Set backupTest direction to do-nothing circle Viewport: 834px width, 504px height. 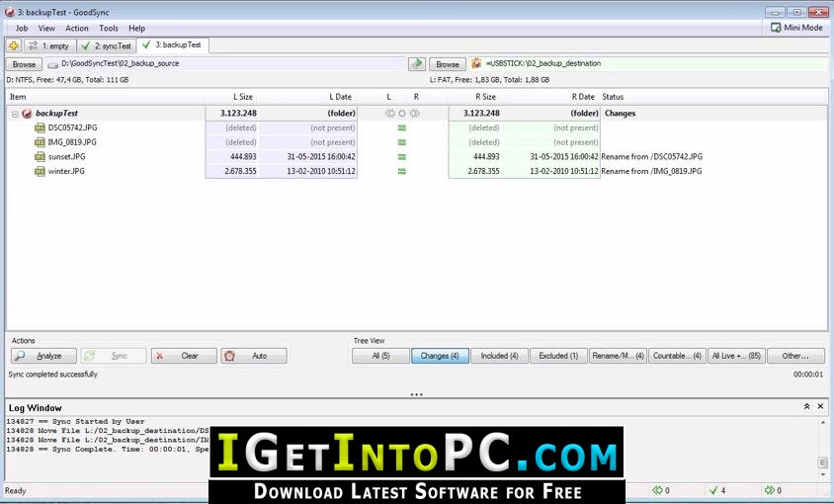pyautogui.click(x=402, y=114)
